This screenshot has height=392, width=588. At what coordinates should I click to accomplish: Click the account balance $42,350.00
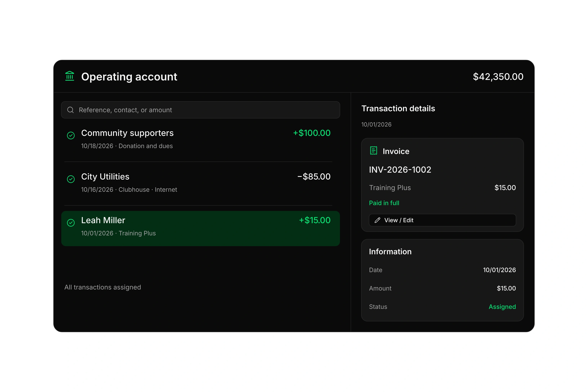(x=498, y=77)
